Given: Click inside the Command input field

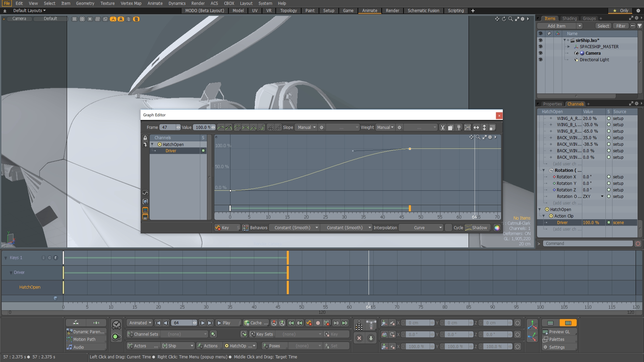Looking at the screenshot, I should tap(587, 243).
